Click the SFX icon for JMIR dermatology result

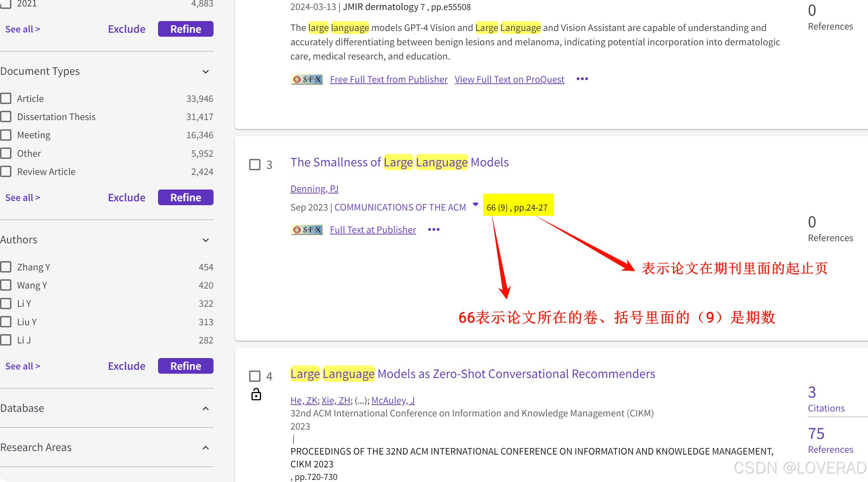306,79
